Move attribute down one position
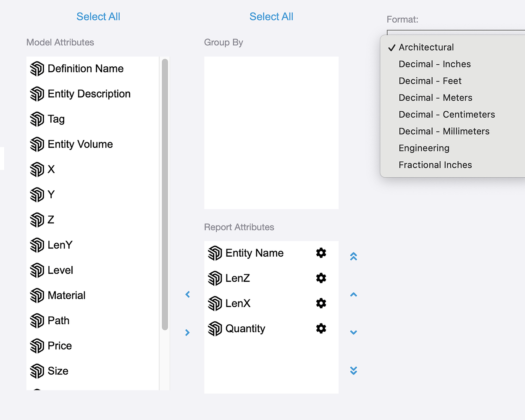The height and width of the screenshot is (420, 525). (354, 332)
